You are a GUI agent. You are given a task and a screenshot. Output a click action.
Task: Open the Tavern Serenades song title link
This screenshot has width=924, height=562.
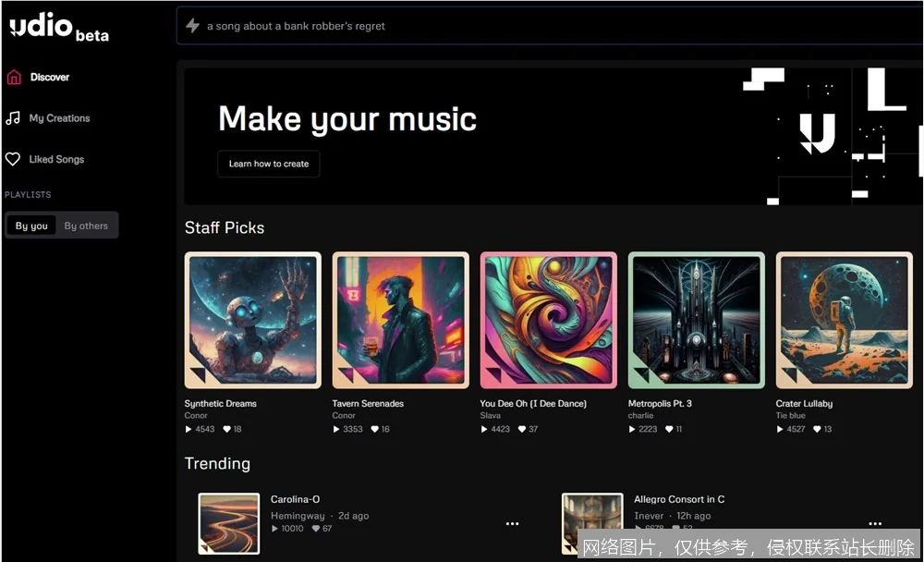368,404
